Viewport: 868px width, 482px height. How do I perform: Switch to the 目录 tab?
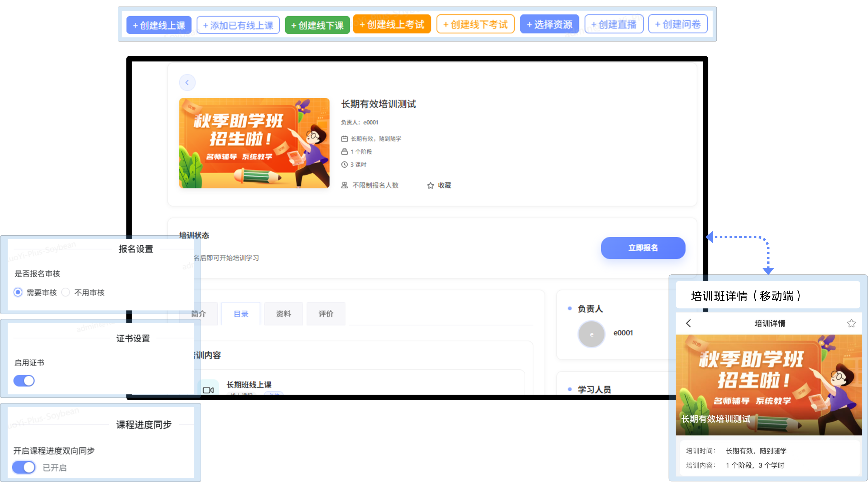point(241,314)
